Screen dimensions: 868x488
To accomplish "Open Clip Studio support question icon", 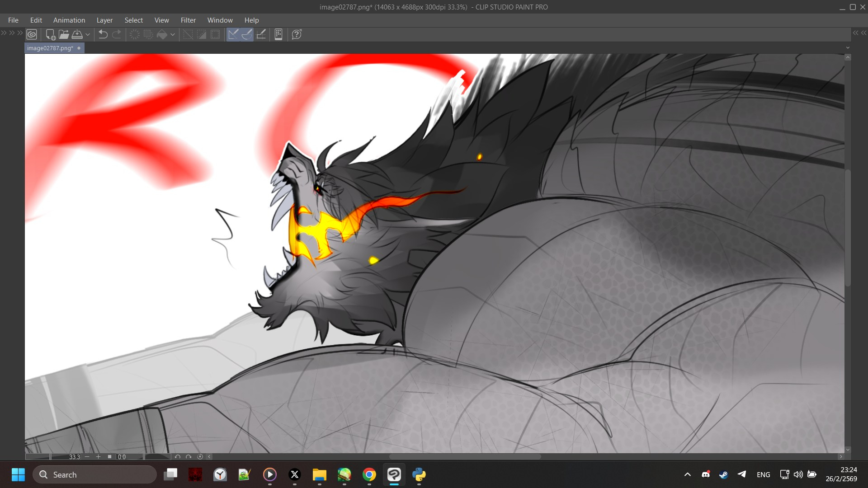I will point(297,34).
